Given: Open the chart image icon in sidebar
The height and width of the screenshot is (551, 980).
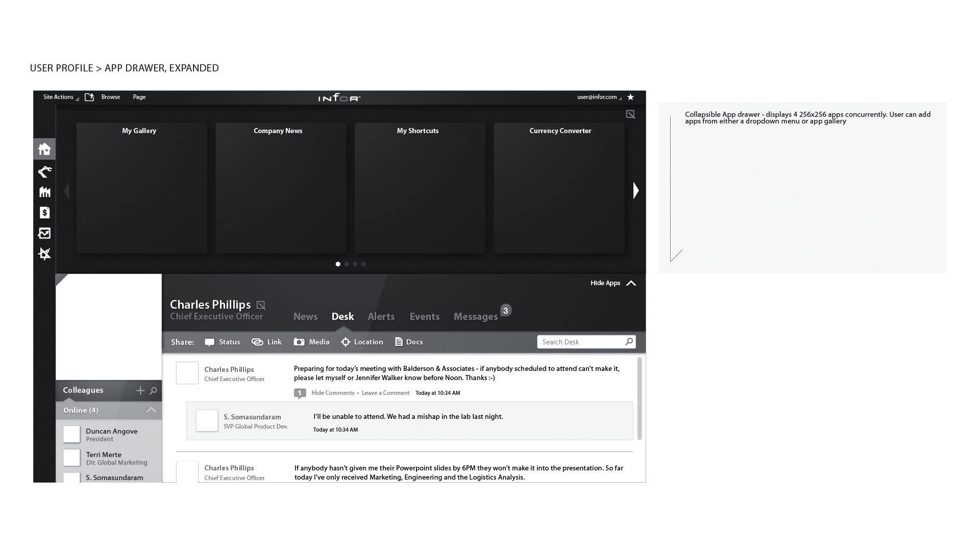Looking at the screenshot, I should tap(44, 233).
